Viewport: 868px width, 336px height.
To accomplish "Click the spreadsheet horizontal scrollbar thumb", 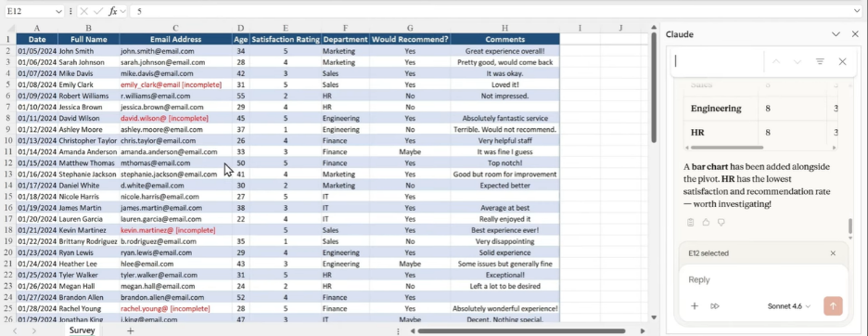I will pos(521,331).
